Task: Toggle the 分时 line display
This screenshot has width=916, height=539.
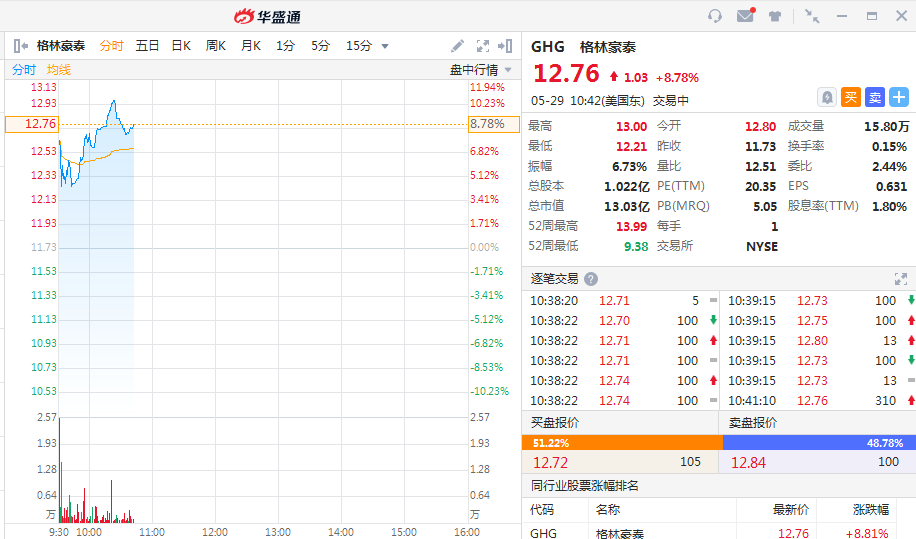Action: 24,70
